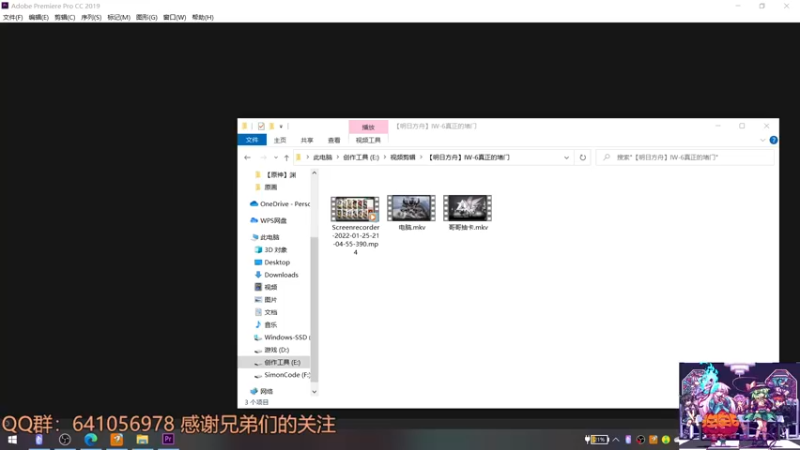This screenshot has height=450, width=800.
Task: Expand the address bar history dropdown
Action: [x=566, y=158]
